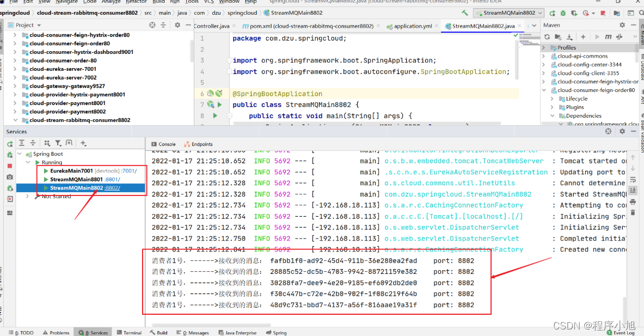The width and height of the screenshot is (644, 336).
Task: Collapse all in the Project panel
Action: coord(163,25)
